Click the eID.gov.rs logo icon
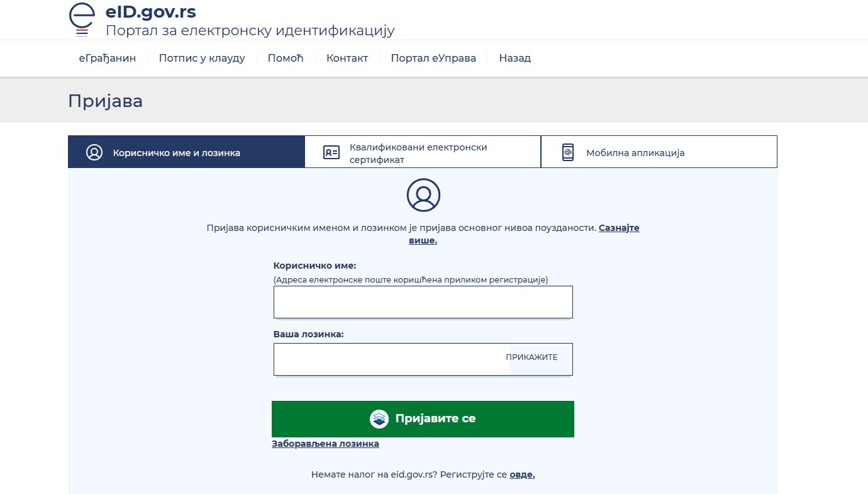868x494 pixels. 81,20
